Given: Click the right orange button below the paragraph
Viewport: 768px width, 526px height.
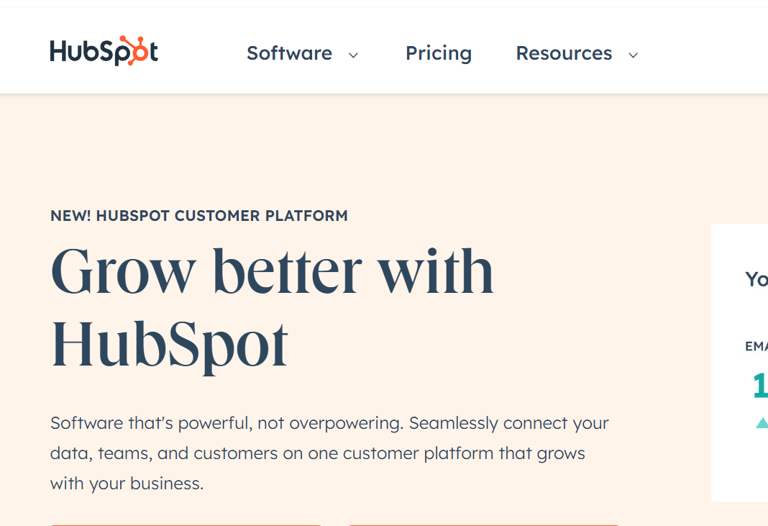Looking at the screenshot, I should [484, 525].
